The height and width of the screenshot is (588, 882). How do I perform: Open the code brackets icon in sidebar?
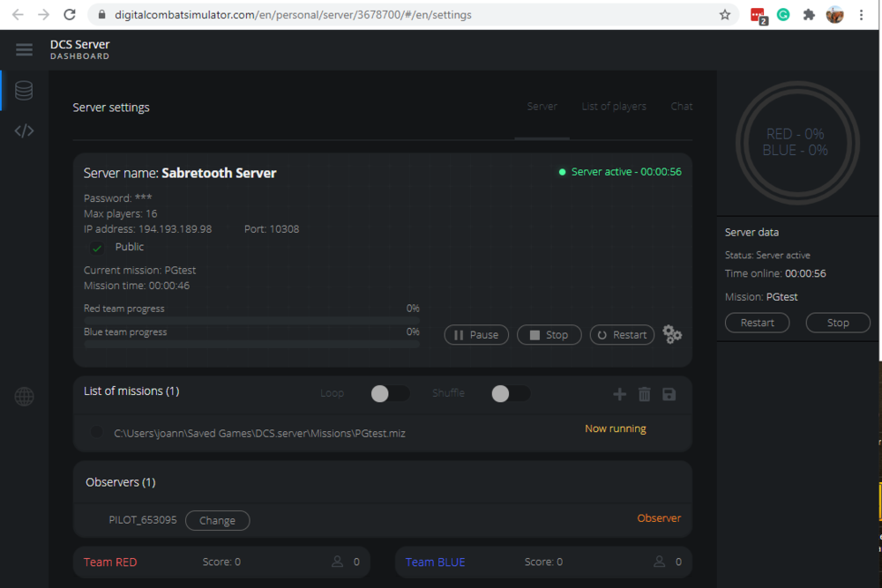click(24, 131)
